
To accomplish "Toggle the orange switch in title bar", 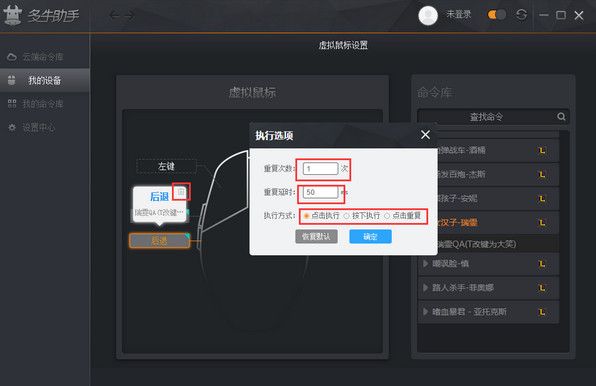I will 496,15.
